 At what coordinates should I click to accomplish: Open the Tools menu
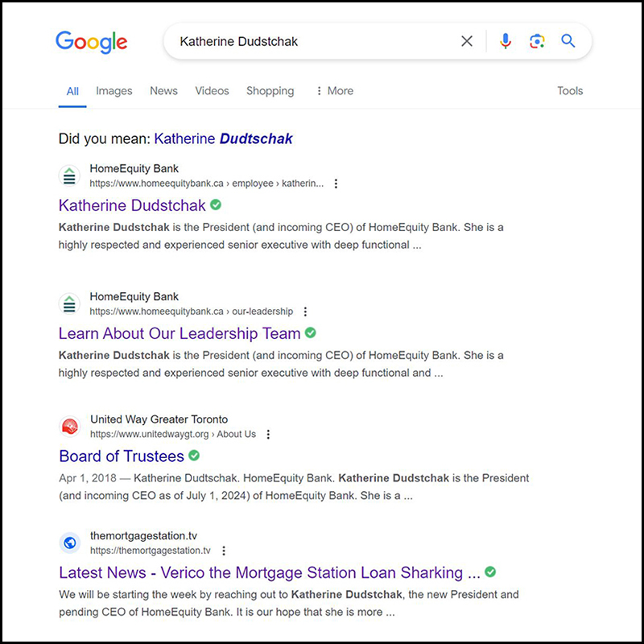[570, 91]
